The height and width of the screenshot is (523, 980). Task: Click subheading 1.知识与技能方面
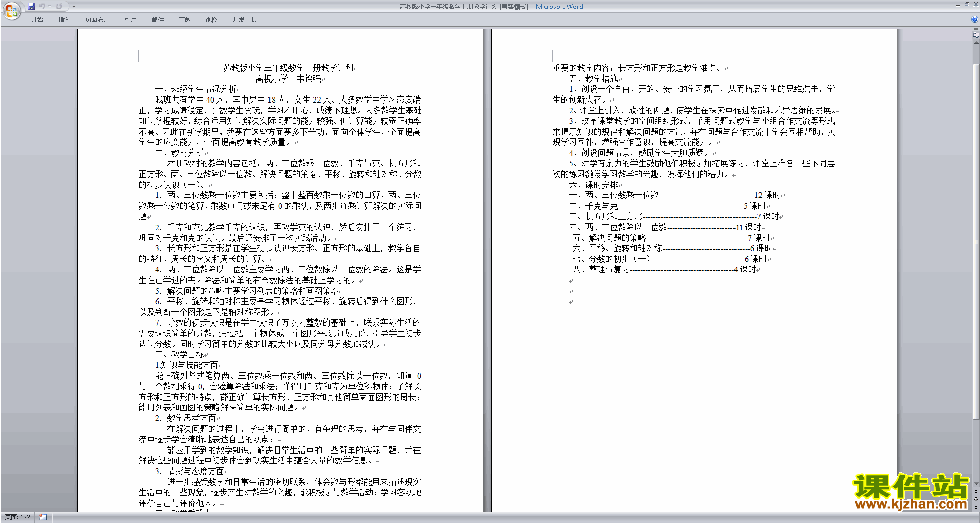tap(187, 365)
